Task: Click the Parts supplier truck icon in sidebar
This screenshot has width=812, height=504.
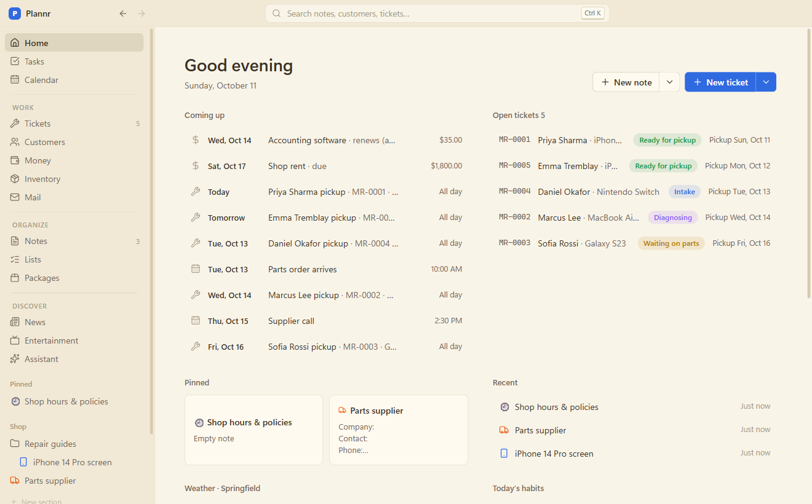Action: click(15, 481)
